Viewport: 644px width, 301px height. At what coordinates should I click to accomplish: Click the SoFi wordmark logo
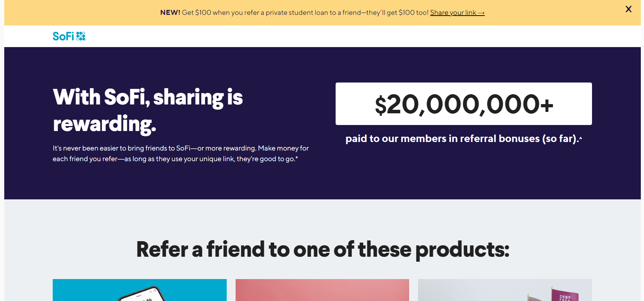(x=63, y=36)
